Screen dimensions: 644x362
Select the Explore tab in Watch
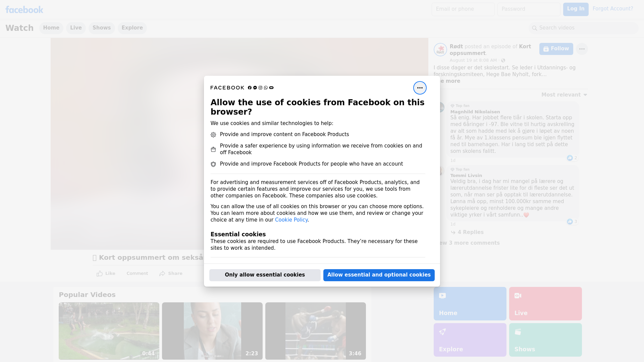132,28
